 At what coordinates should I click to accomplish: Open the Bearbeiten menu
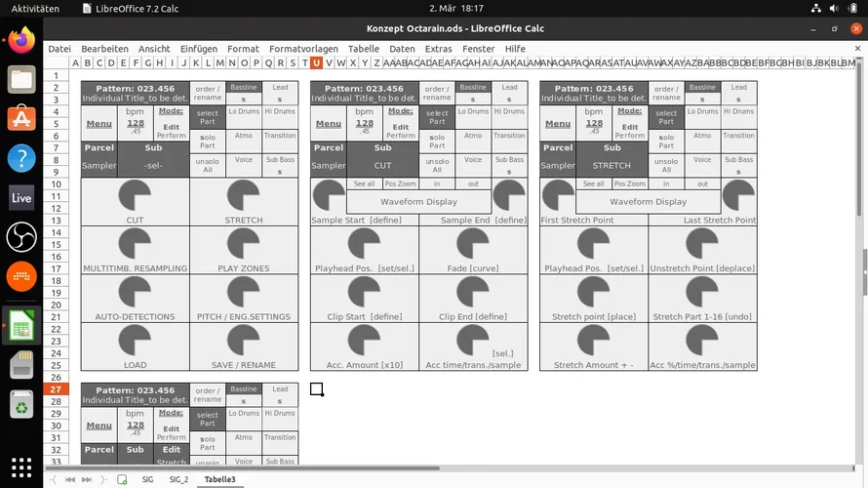pyautogui.click(x=104, y=49)
